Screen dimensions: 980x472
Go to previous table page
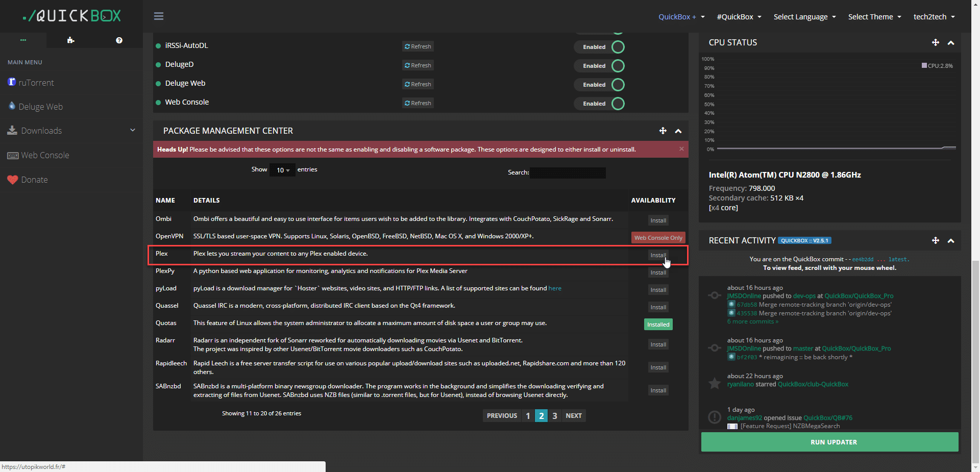(502, 416)
